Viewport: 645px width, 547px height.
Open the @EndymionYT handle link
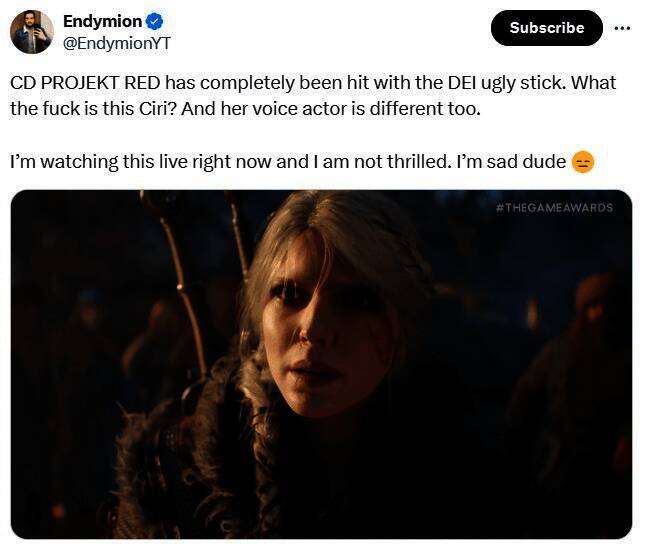click(116, 43)
